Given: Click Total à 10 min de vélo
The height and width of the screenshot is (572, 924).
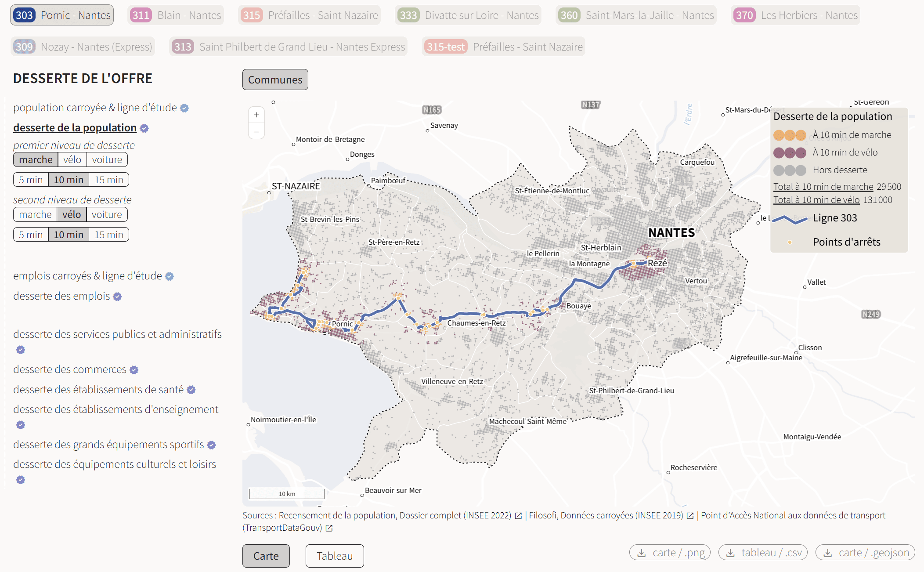Looking at the screenshot, I should click(x=816, y=200).
